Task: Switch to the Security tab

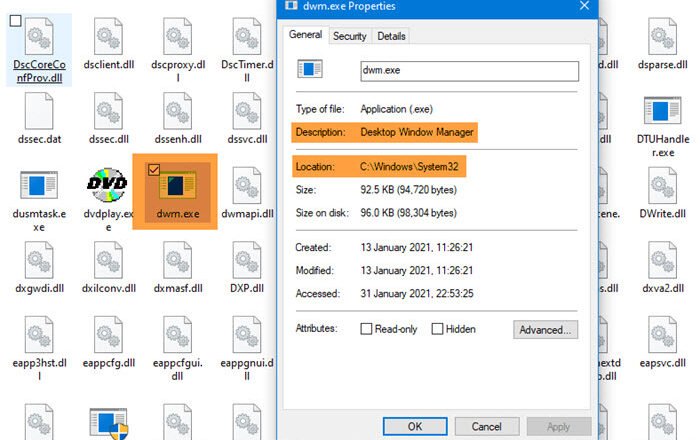Action: (350, 36)
